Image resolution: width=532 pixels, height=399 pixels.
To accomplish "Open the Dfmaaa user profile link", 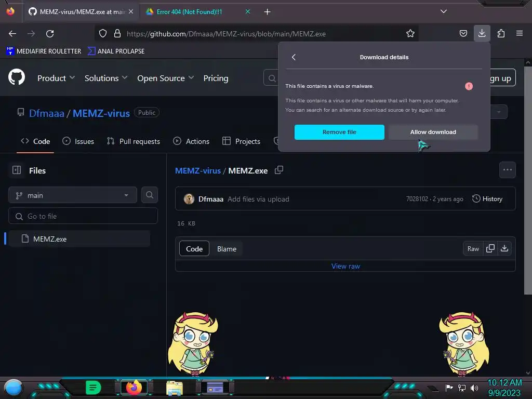I will click(47, 113).
